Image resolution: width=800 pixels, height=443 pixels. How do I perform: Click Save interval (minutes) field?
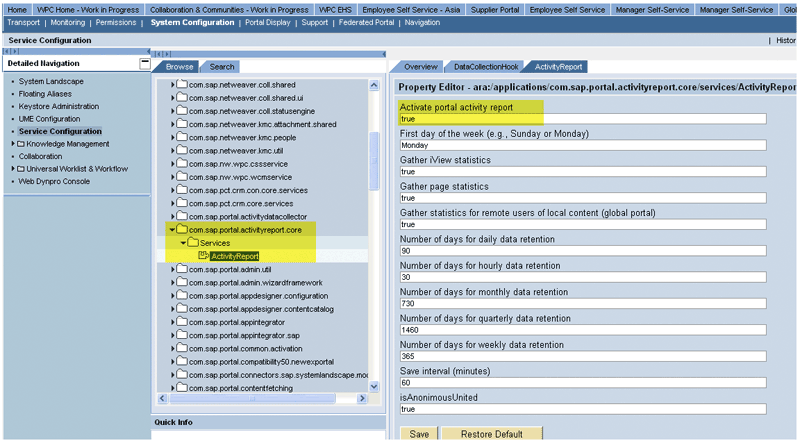click(583, 383)
